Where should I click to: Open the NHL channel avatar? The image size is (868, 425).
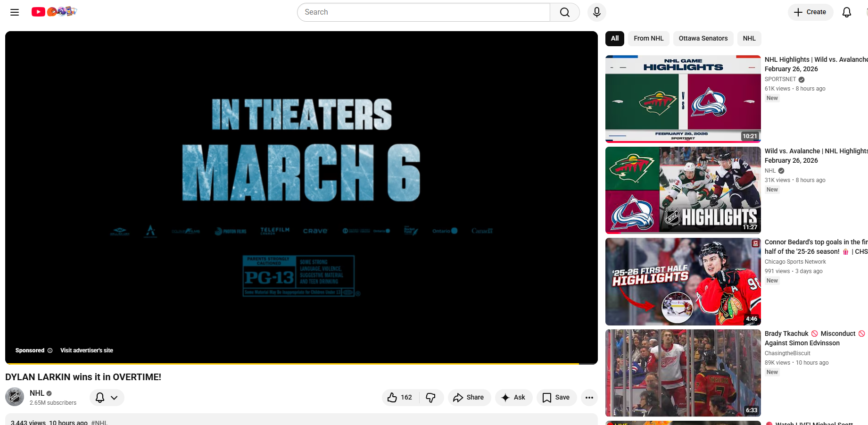tap(15, 397)
